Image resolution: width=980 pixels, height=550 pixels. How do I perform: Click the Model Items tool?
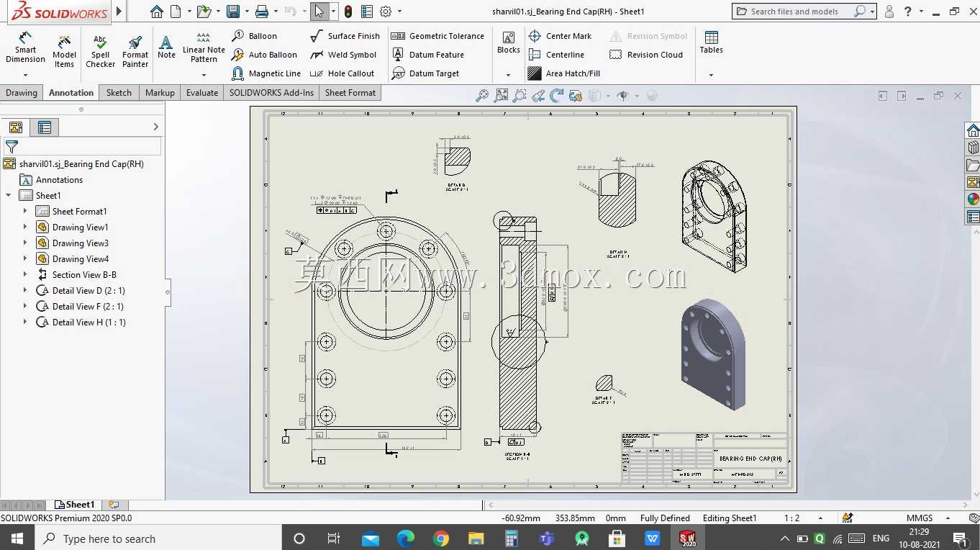point(64,50)
